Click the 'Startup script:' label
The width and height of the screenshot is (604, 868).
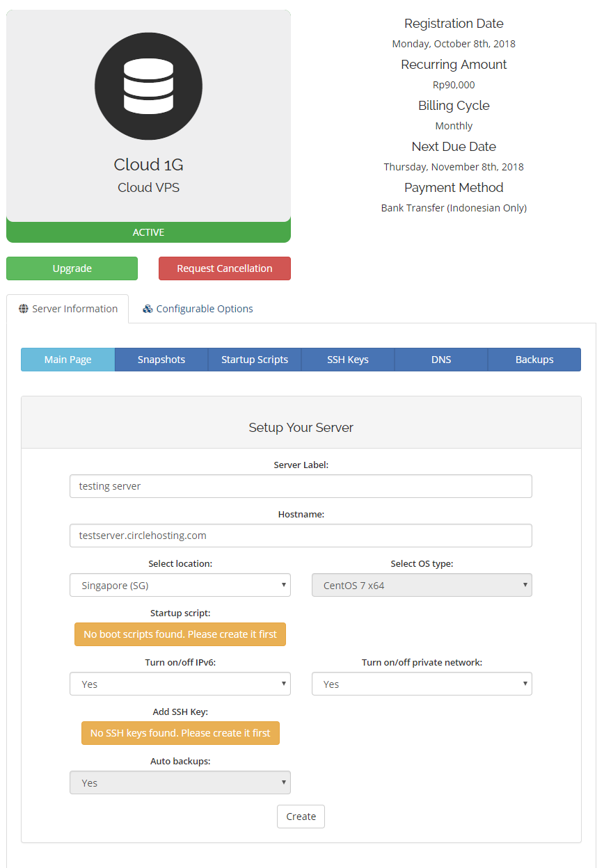[180, 613]
